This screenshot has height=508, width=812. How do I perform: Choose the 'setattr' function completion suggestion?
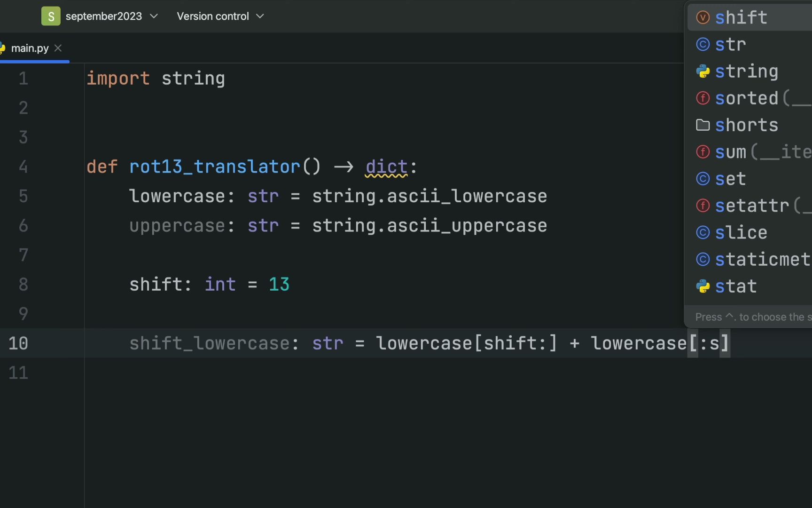coord(750,205)
